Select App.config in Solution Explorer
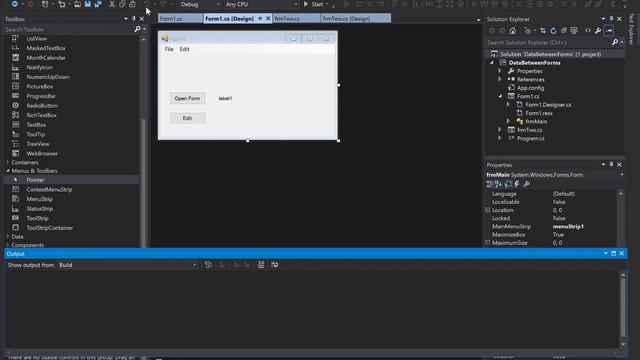This screenshot has height=360, width=640. tap(530, 88)
